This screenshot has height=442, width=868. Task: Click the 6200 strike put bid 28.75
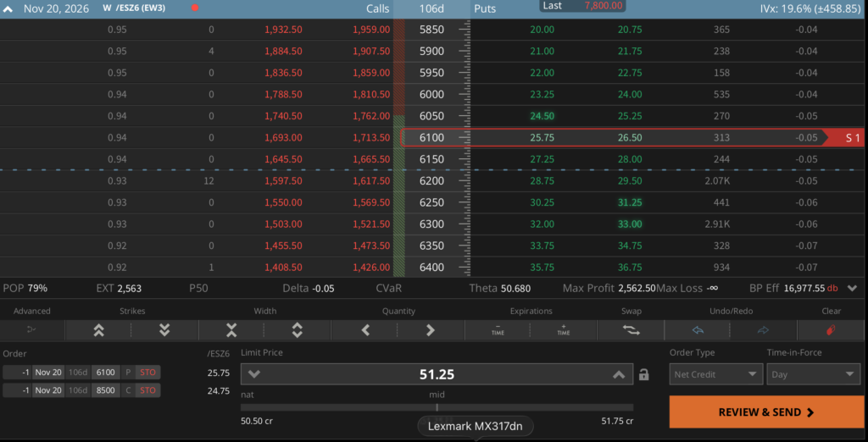pos(542,181)
